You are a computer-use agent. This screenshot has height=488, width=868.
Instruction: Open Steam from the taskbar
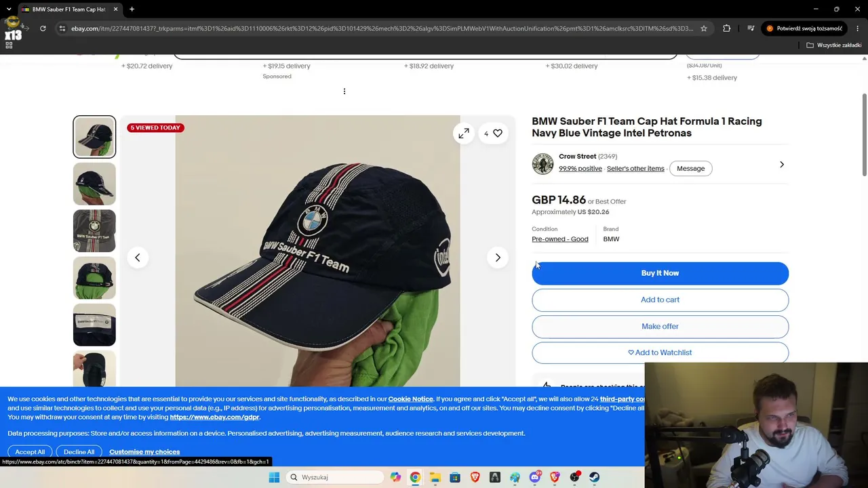pyautogui.click(x=595, y=477)
